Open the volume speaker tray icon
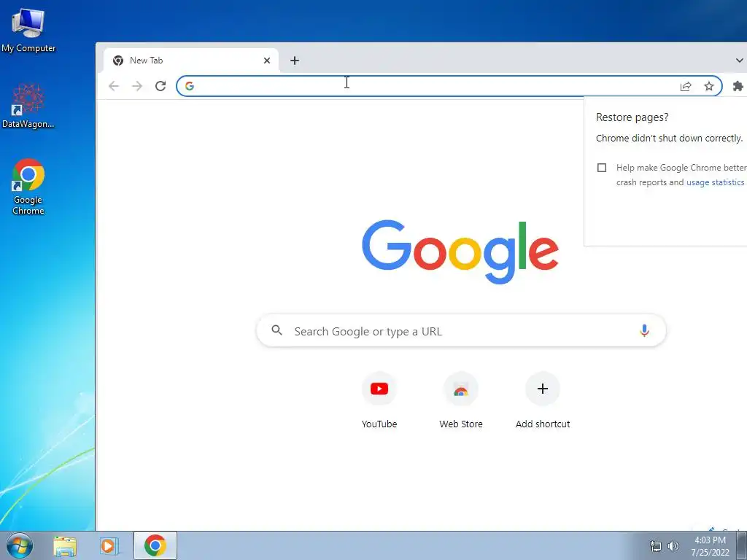This screenshot has width=747, height=560. coord(673,546)
